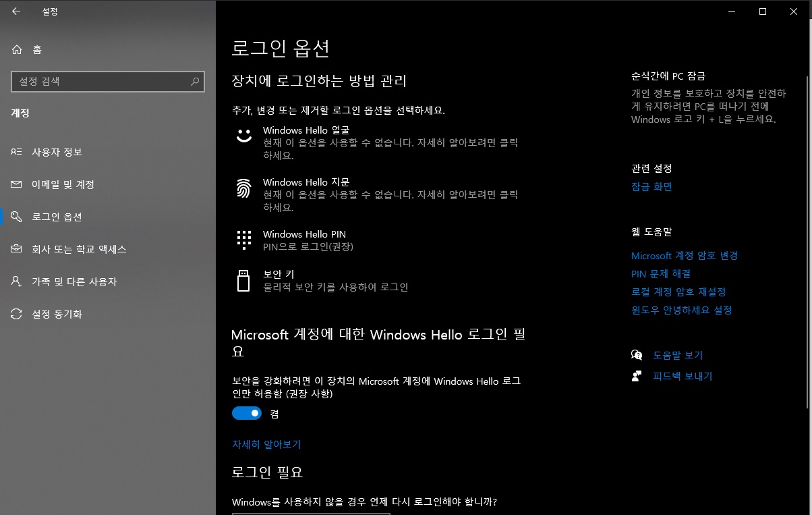
Task: Open PIN 문제 해결 help link
Action: tap(661, 274)
